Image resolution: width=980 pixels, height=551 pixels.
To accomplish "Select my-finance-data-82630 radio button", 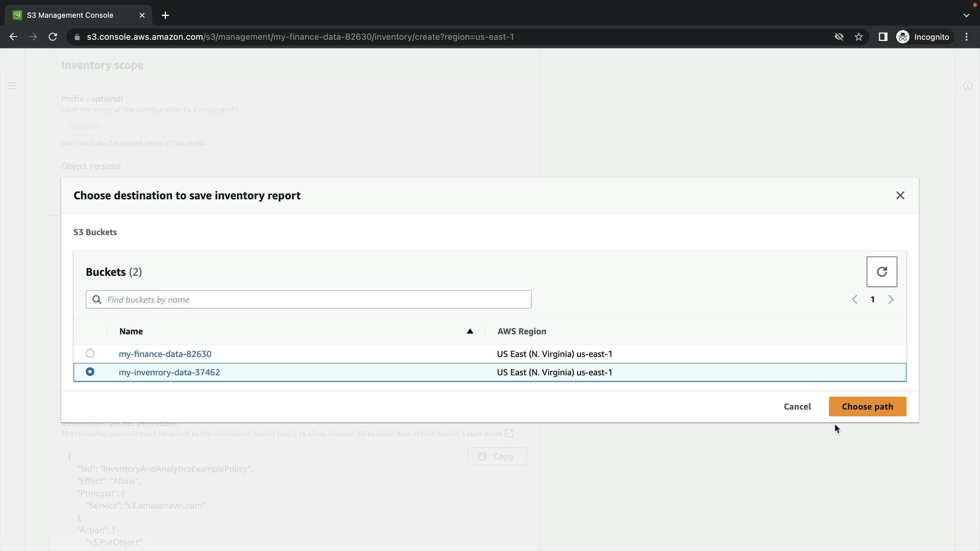I will coord(90,354).
